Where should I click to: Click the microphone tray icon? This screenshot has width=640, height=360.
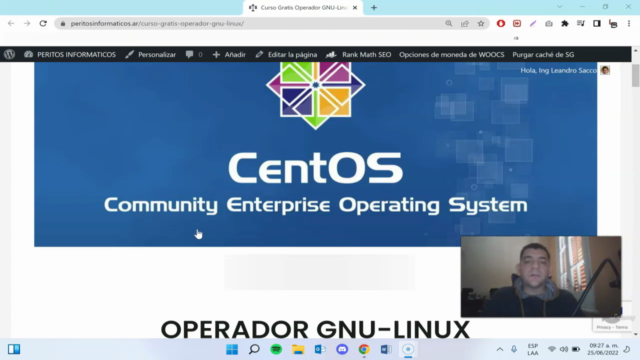coord(514,349)
